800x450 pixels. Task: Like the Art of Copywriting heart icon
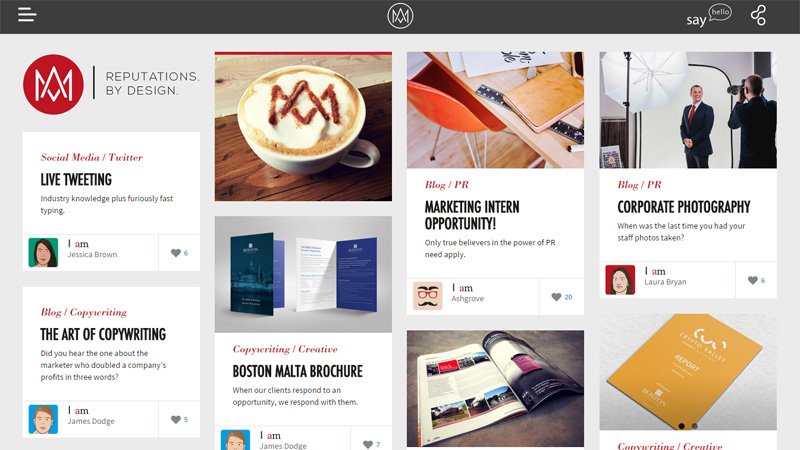[176, 419]
